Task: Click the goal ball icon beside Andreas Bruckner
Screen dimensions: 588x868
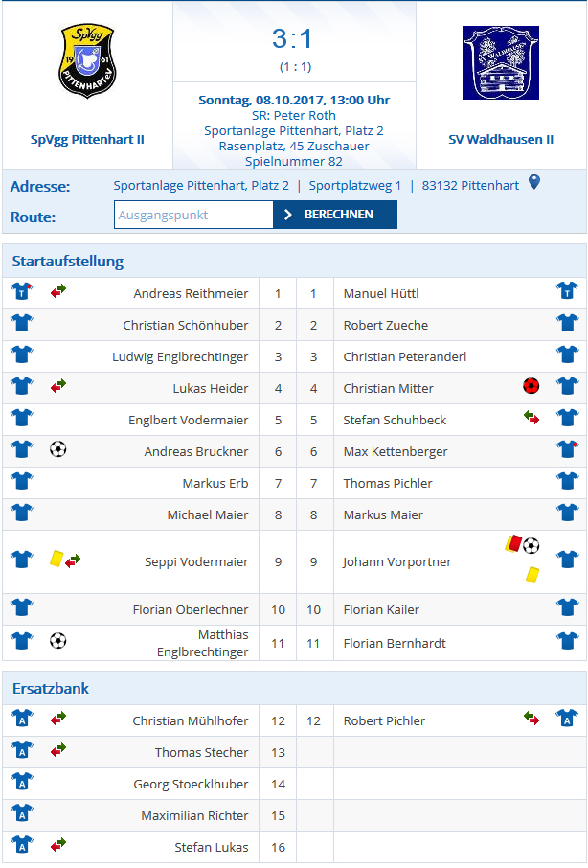Action: pos(58,449)
